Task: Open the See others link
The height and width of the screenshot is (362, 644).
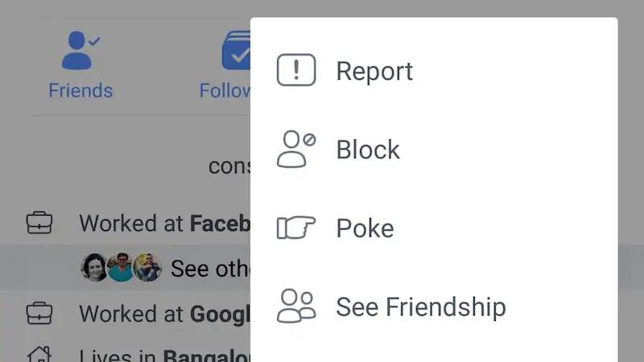Action: pos(209,269)
